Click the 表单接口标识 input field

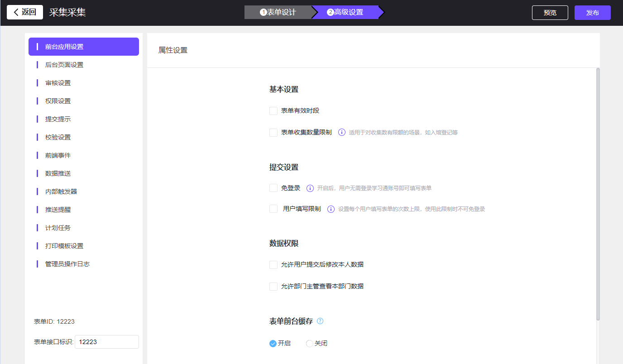click(107, 342)
